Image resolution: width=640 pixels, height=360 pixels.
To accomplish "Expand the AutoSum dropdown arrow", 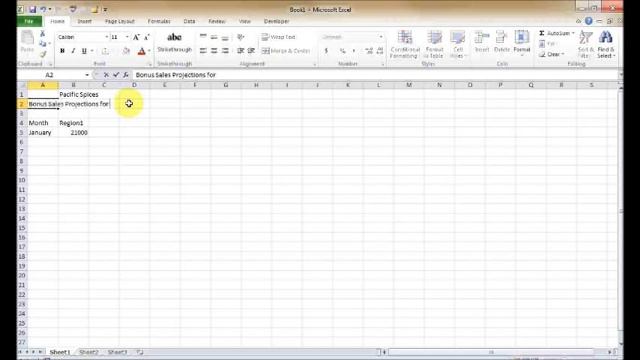I will pyautogui.click(x=573, y=33).
